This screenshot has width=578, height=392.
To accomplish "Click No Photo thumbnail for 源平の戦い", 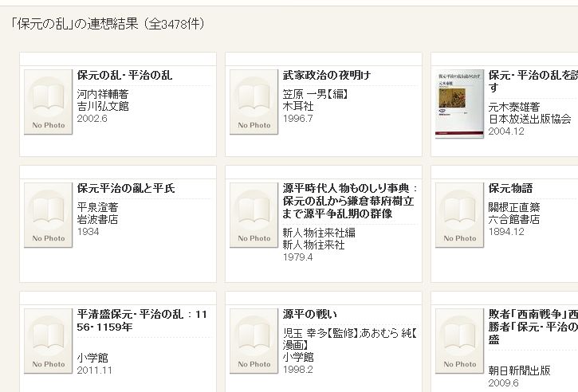I will (x=254, y=341).
